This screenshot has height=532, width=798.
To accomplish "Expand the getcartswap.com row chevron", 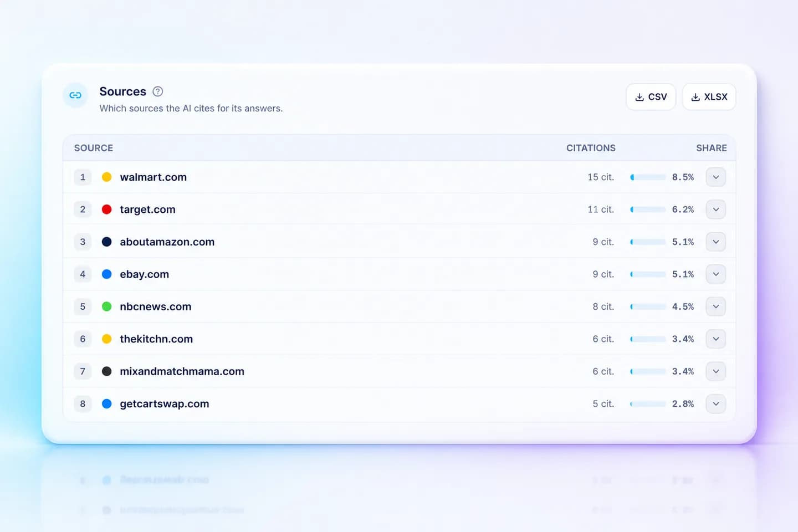I will point(716,403).
